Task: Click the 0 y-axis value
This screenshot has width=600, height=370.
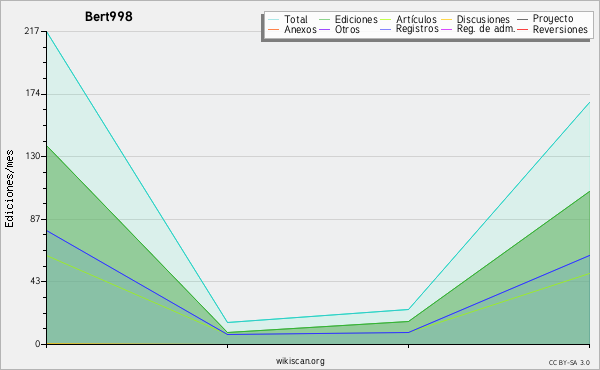Action: pyautogui.click(x=37, y=344)
